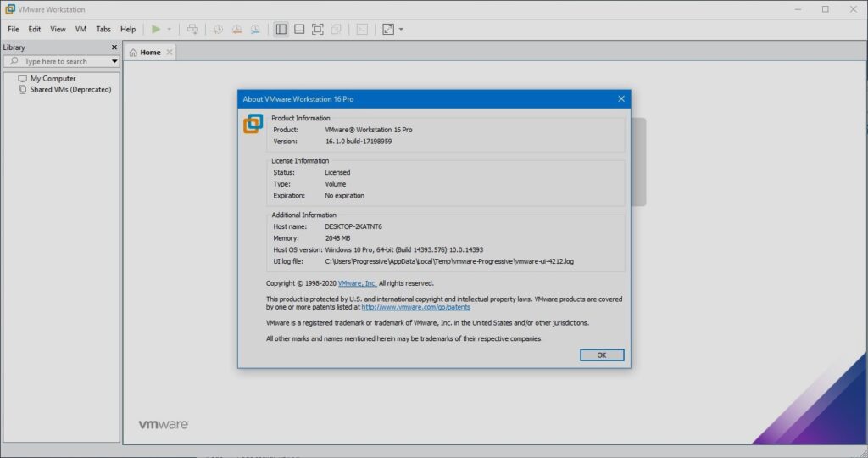This screenshot has height=458, width=868.
Task: Open the Help menu
Action: tap(128, 29)
